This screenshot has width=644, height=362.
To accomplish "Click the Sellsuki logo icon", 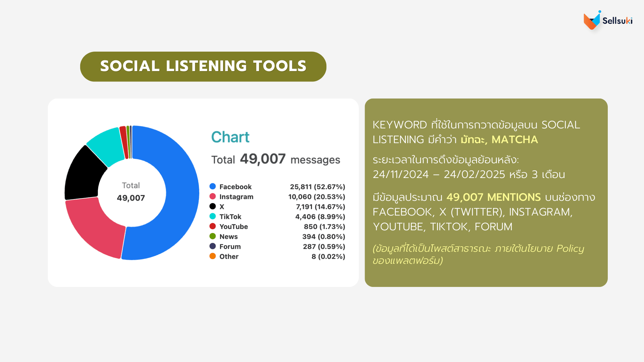I will [x=592, y=20].
